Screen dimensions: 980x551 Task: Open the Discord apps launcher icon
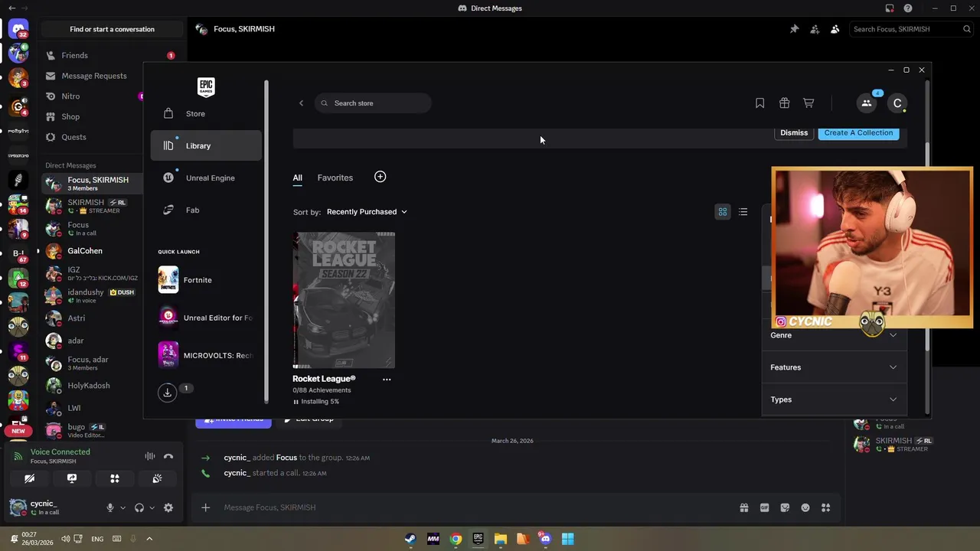pyautogui.click(x=825, y=507)
